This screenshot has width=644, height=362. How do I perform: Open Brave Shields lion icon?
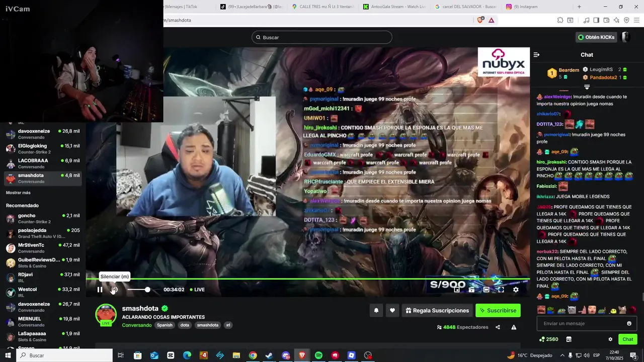[480, 20]
